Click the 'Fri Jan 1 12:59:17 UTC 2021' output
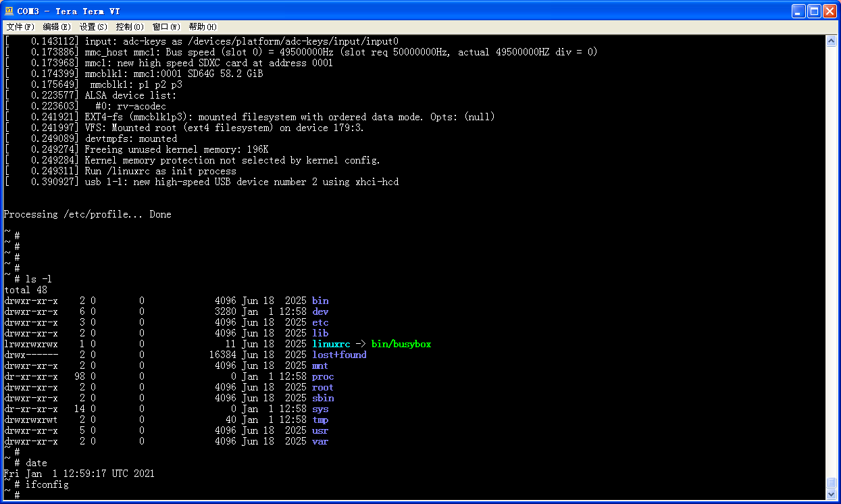841x504 pixels. coord(79,474)
